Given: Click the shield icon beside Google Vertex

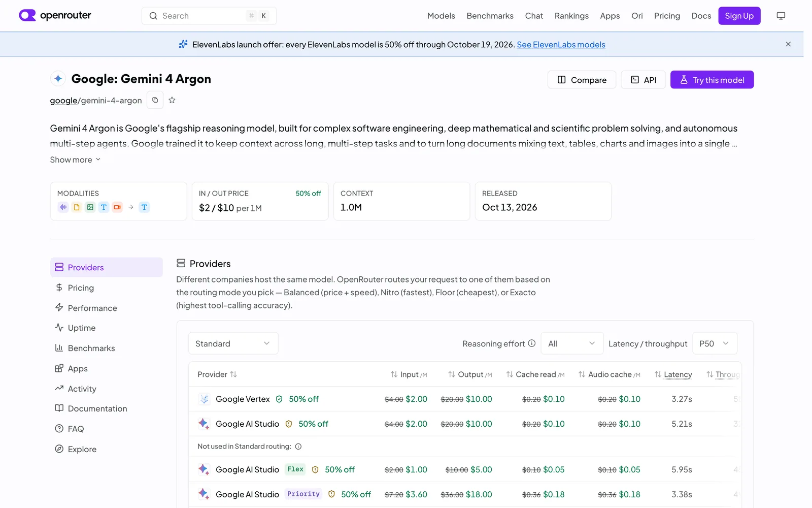Looking at the screenshot, I should (279, 399).
